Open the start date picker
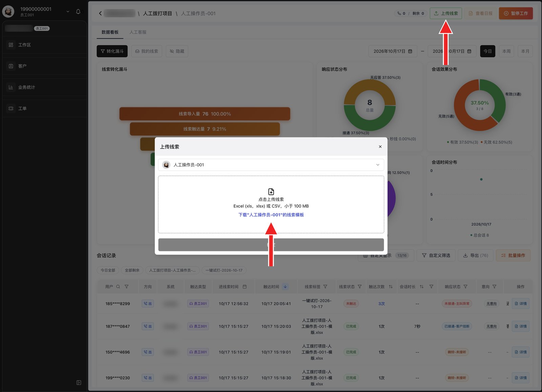Viewport: 542px width, 392px height. [393, 51]
